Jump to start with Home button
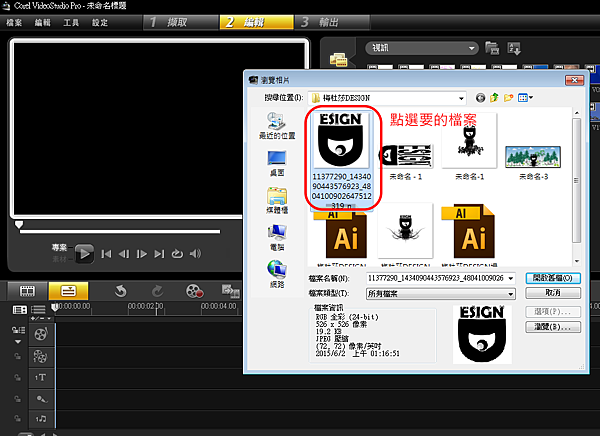600x436 pixels. [x=106, y=254]
